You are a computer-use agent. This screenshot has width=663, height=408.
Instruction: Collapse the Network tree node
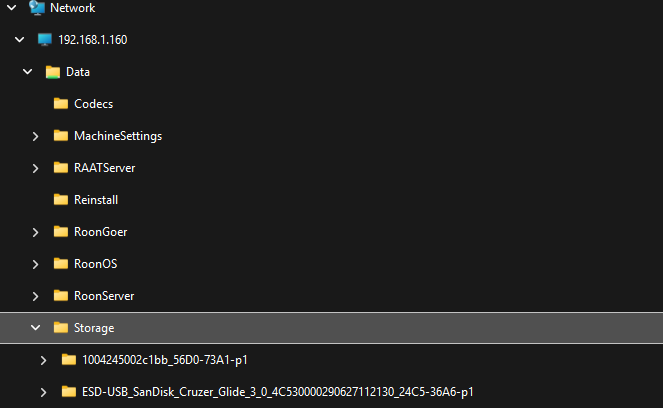11,8
